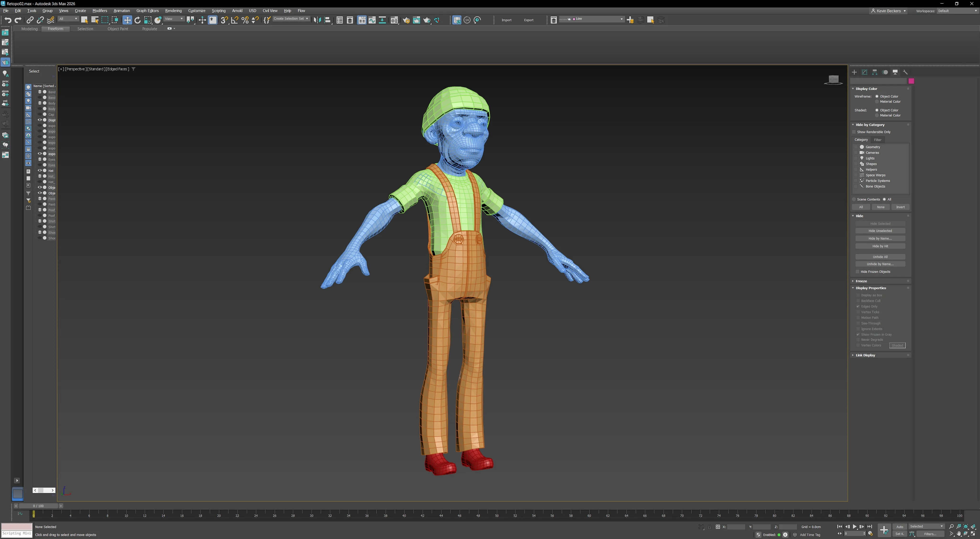Viewport: 980px width, 539px height.
Task: Click the Unhide All button
Action: click(880, 257)
